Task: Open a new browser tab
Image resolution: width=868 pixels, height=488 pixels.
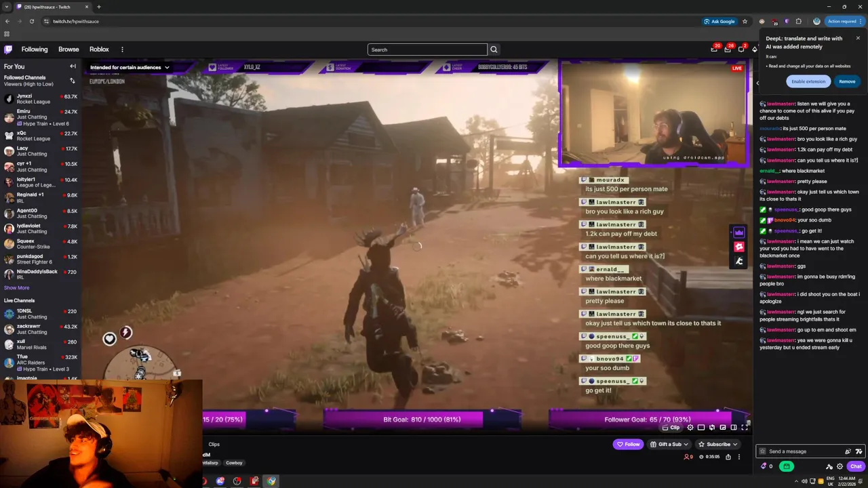Action: pos(99,7)
